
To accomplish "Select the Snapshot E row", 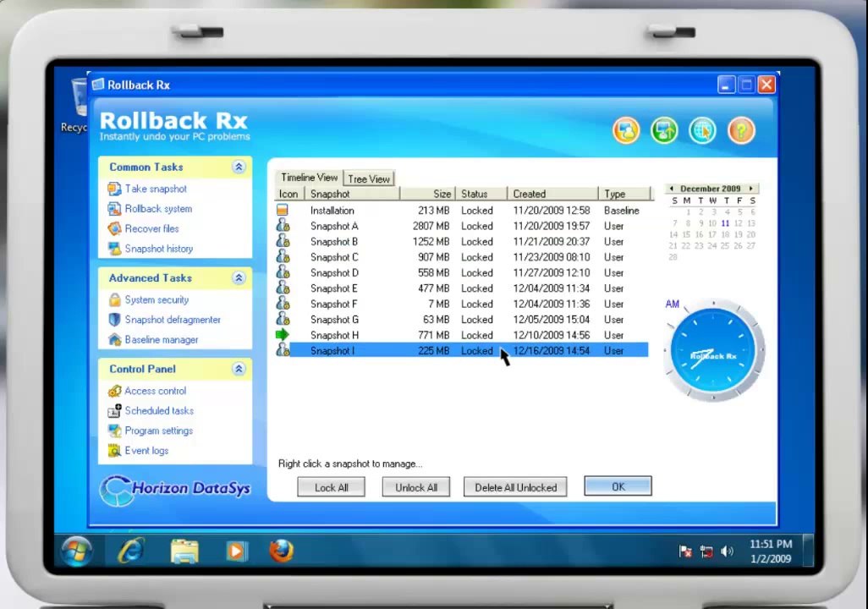I will click(x=462, y=288).
